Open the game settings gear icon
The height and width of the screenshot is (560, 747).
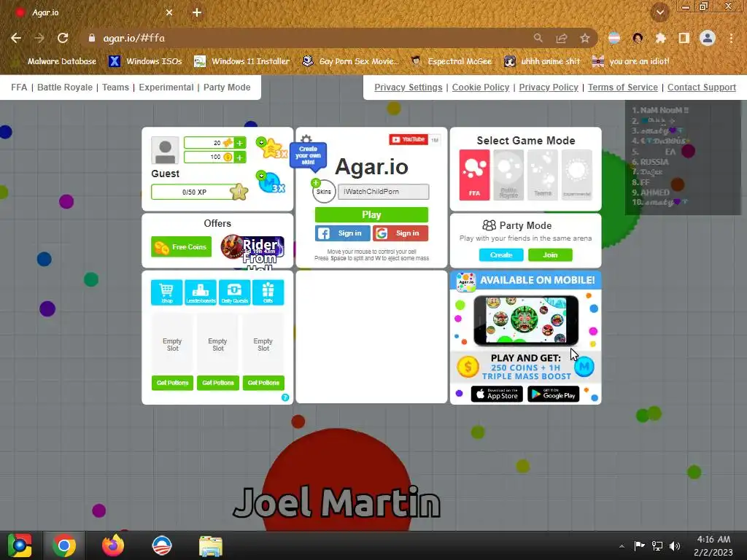[306, 139]
